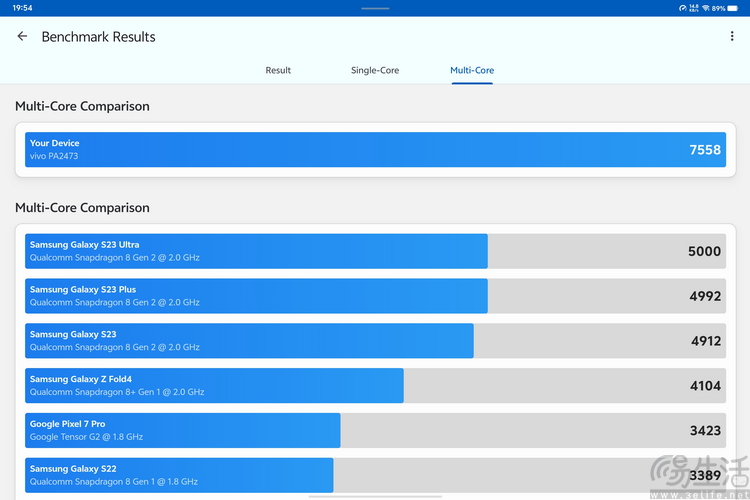
Task: Tap the vivo PA2473 device name
Action: (x=54, y=156)
